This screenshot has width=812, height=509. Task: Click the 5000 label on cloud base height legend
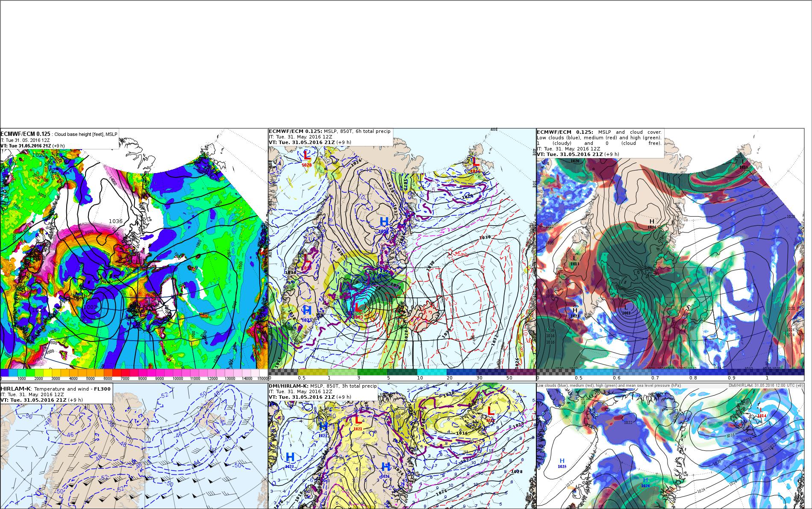point(90,379)
